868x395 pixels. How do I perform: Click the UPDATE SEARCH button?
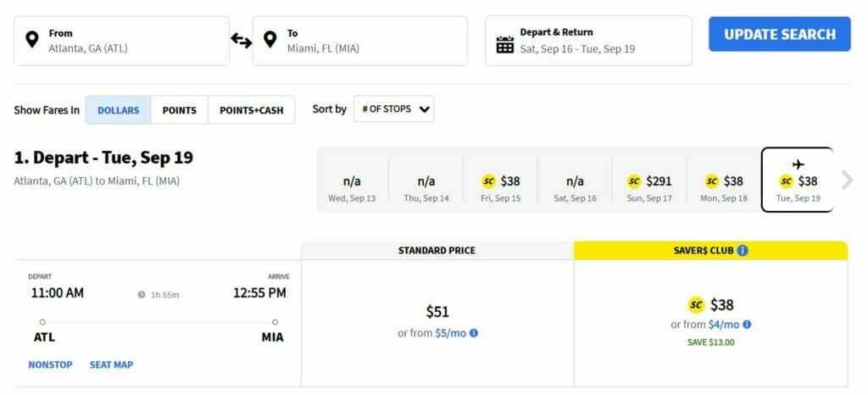coord(780,34)
